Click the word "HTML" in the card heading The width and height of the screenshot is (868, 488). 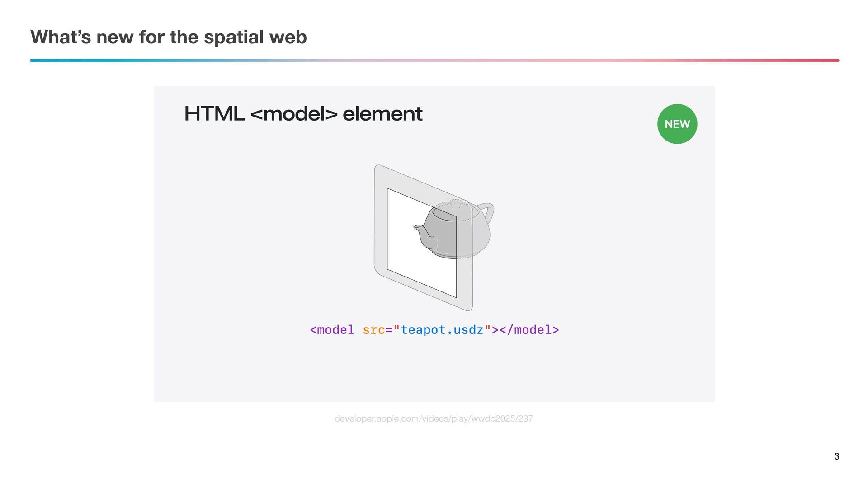click(x=214, y=113)
